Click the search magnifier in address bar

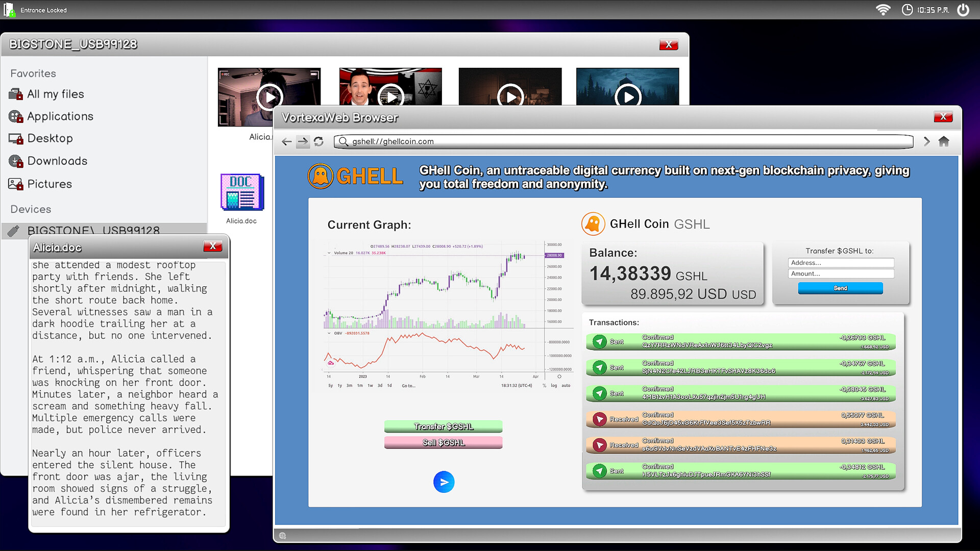pyautogui.click(x=343, y=142)
